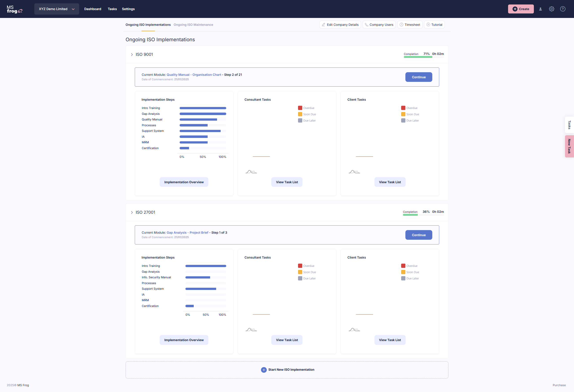Expand the ISO 27001 section chevron

132,212
